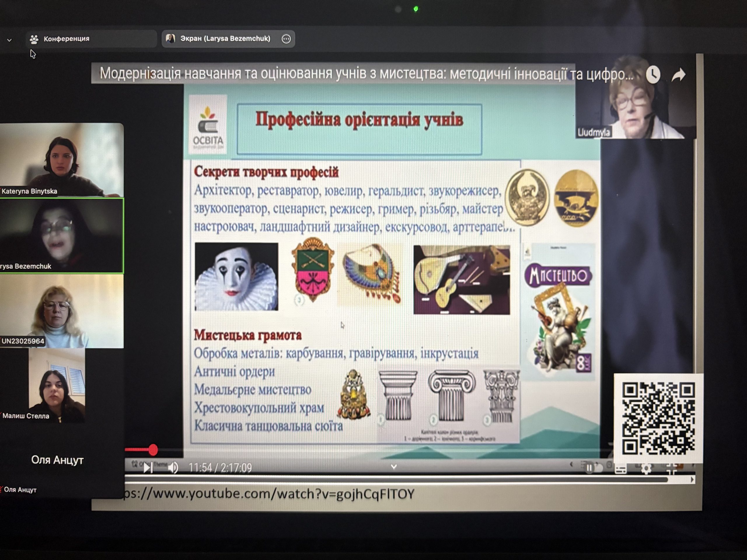
Task: Open the more options ellipsis on the screen tab
Action: [x=286, y=39]
